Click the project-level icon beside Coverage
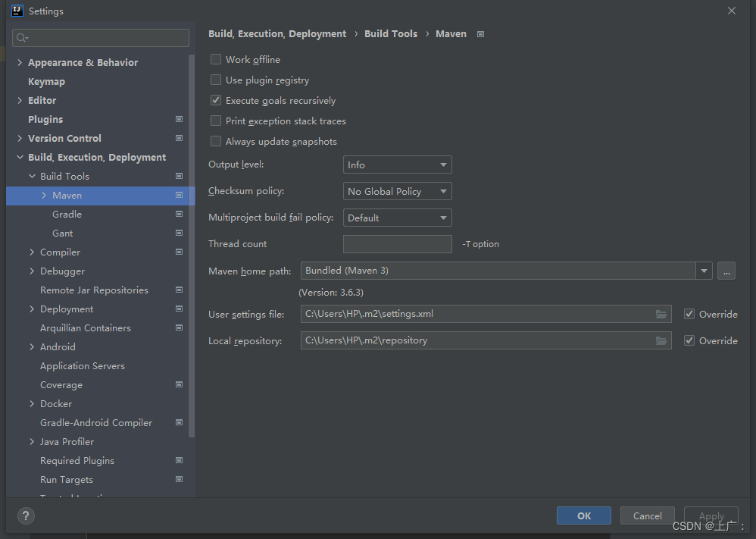The image size is (756, 539). pyautogui.click(x=179, y=384)
